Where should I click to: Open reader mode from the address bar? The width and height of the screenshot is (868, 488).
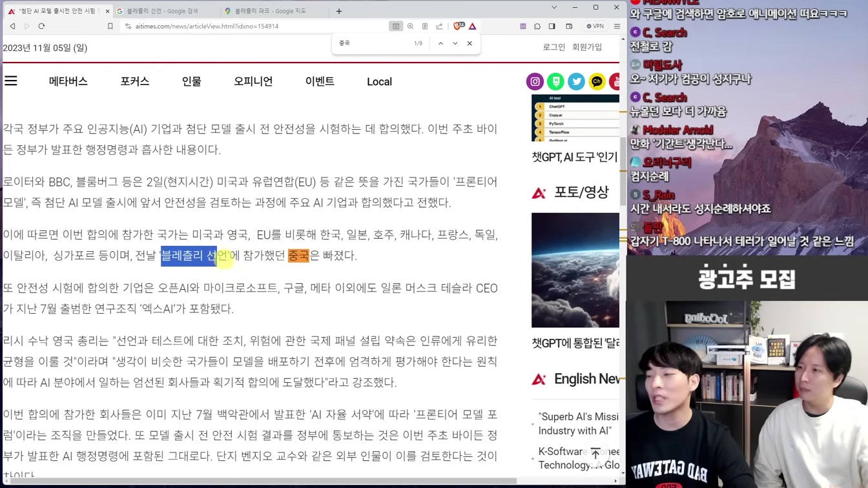(x=425, y=26)
